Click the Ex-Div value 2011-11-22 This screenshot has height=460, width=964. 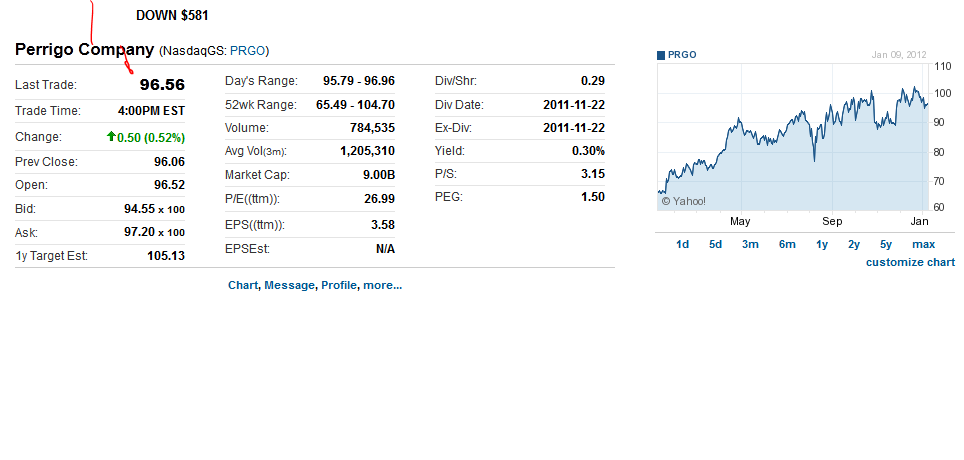(x=574, y=128)
